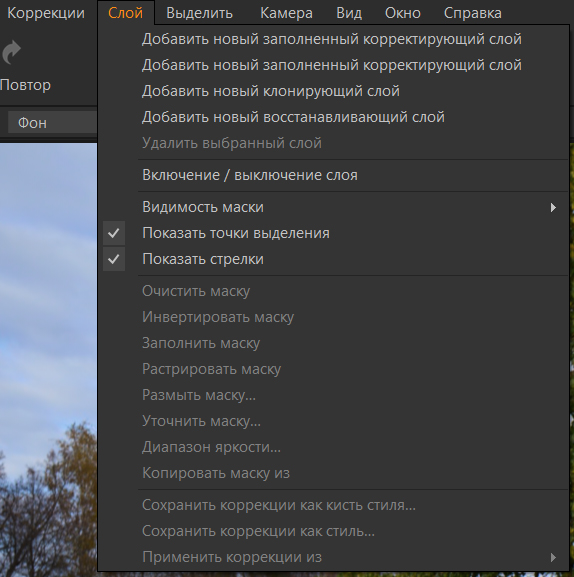Click the Повтор redo arrow icon
This screenshot has width=574, height=577.
click(12, 52)
